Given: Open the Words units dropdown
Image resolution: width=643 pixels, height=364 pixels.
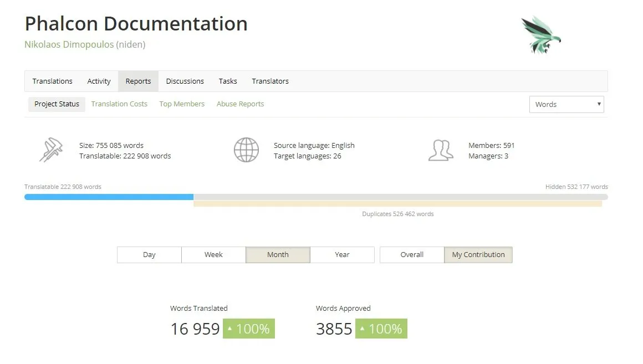Looking at the screenshot, I should click(567, 105).
